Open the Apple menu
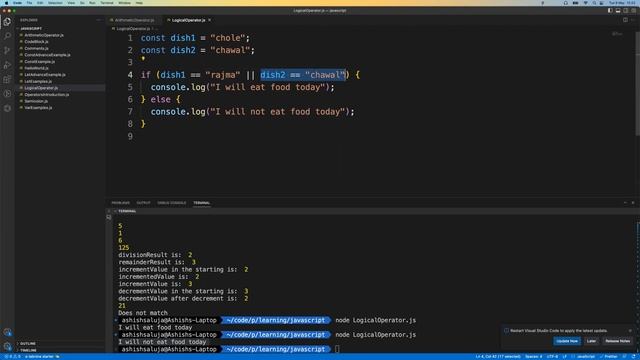 coord(6,3)
